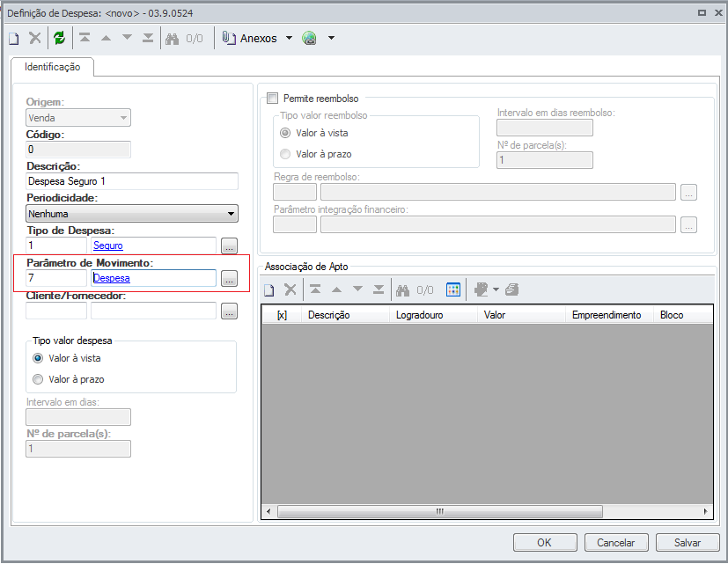The height and width of the screenshot is (564, 728).
Task: Click the New record icon in top toolbar
Action: (x=14, y=39)
